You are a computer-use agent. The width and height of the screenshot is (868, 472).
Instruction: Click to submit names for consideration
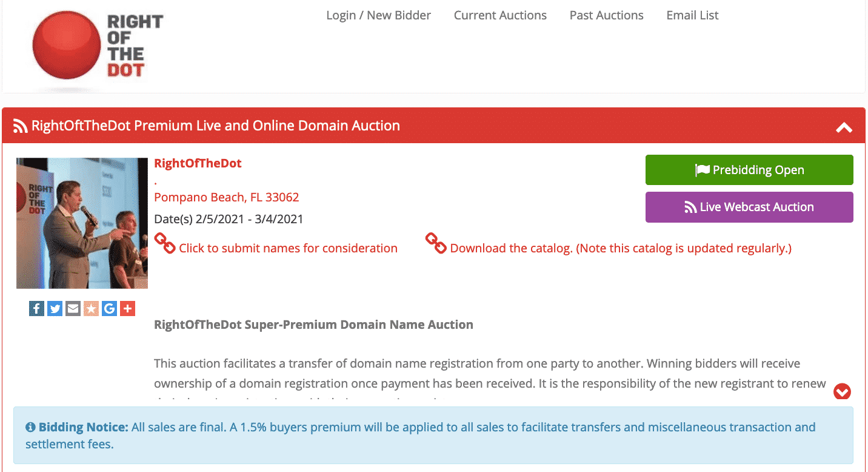pyautogui.click(x=288, y=248)
